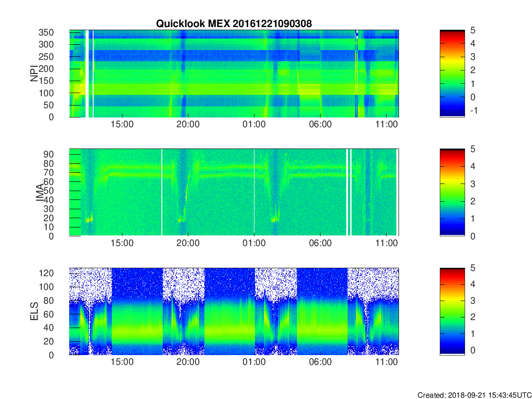
Task: Click the NPI panel colorbar
Action: [452, 74]
